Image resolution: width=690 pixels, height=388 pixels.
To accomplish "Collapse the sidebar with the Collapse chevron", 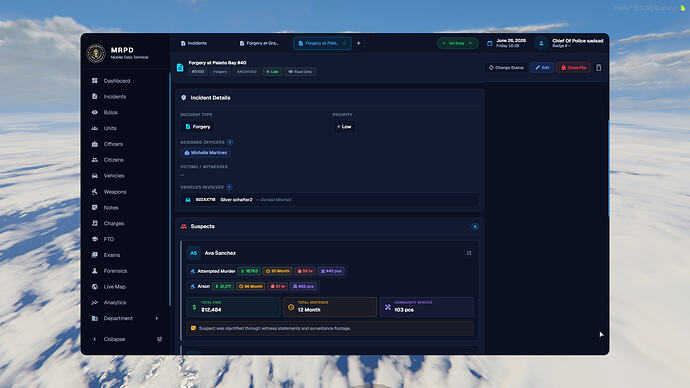I will 95,339.
